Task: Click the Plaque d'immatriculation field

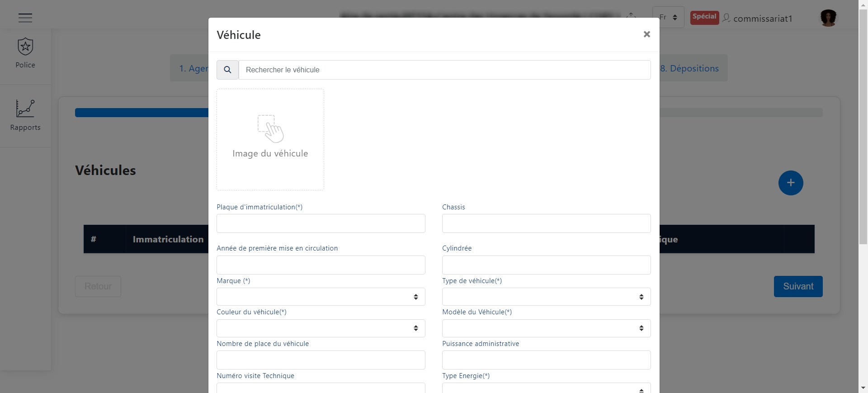Action: coord(321,223)
